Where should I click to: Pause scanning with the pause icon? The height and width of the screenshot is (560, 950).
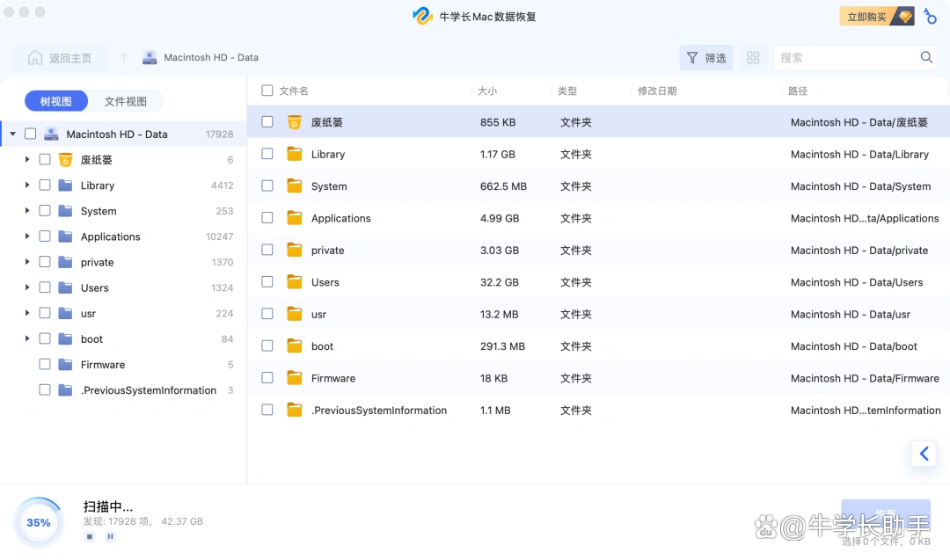coord(109,535)
